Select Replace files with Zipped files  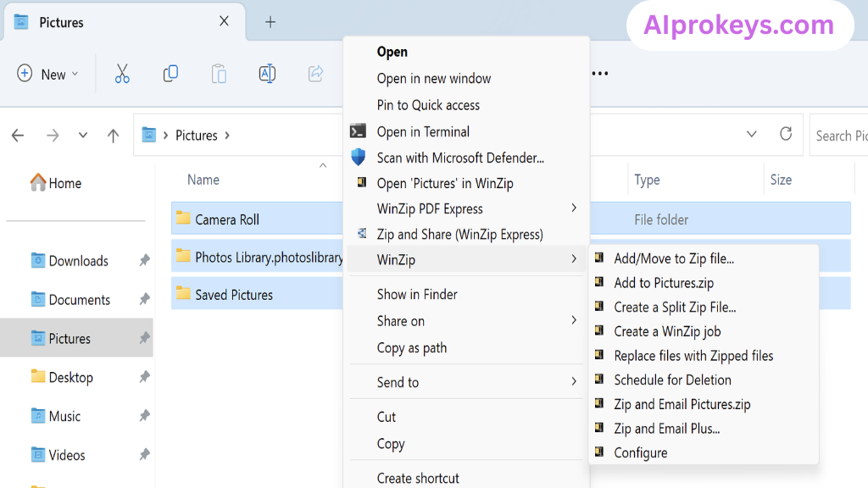[x=693, y=356]
